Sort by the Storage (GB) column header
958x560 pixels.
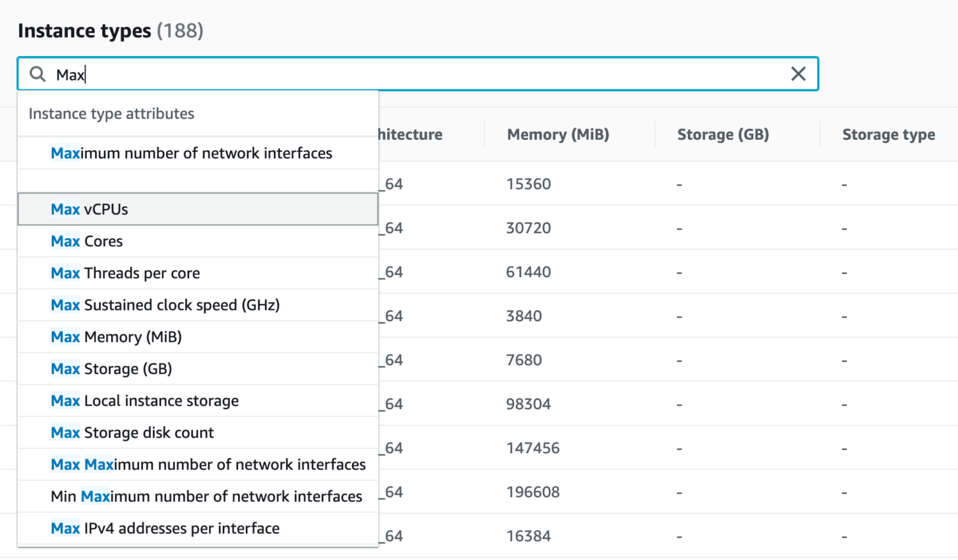coord(722,135)
